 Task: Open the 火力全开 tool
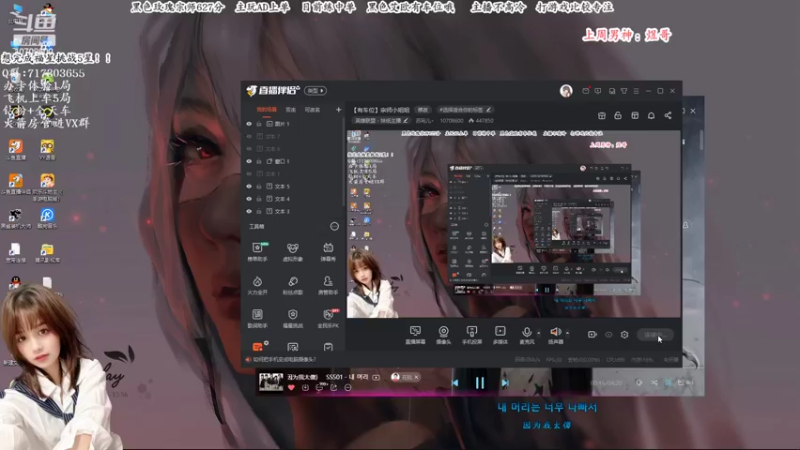[257, 285]
